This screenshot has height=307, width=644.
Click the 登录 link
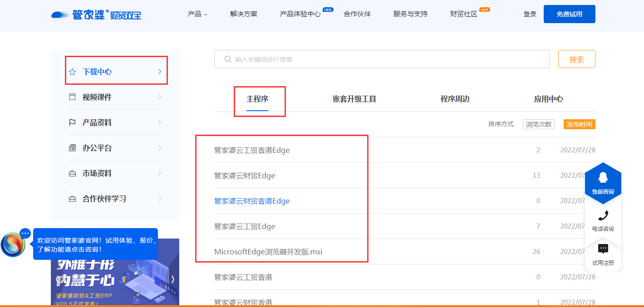[x=530, y=14]
